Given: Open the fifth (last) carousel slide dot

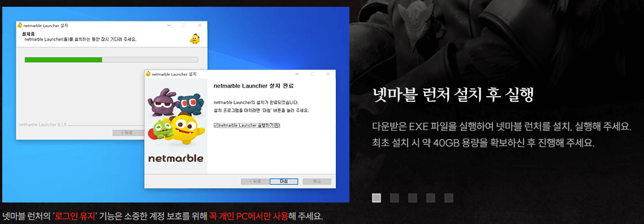Looking at the screenshot, I should coord(449,198).
